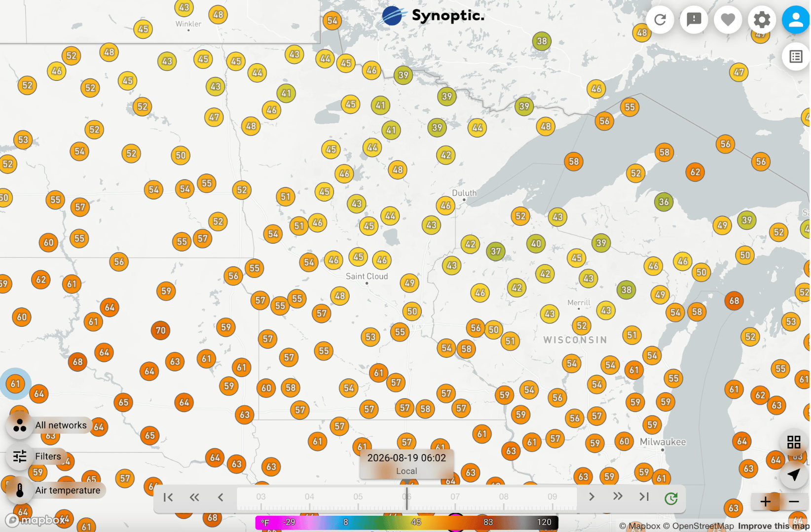Click the highlighted 61 station with blue halo
The height and width of the screenshot is (532, 811).
tap(15, 384)
